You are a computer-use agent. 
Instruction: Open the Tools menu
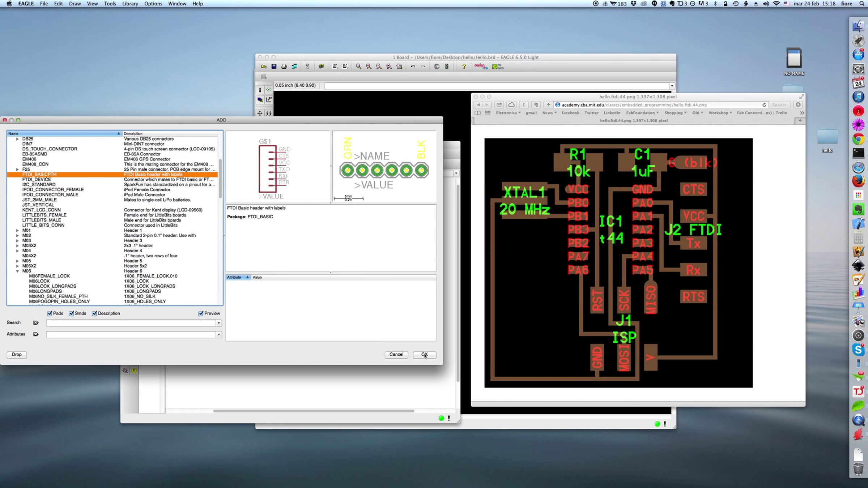tap(110, 4)
